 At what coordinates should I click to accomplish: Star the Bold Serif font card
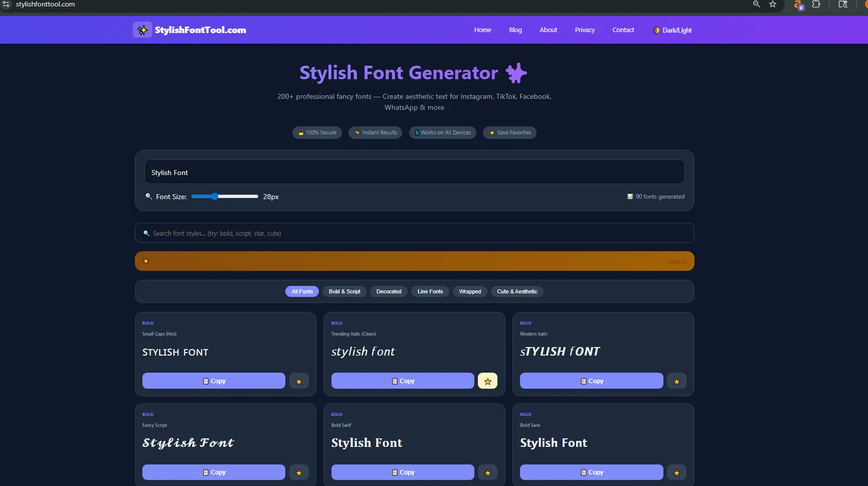click(x=487, y=472)
